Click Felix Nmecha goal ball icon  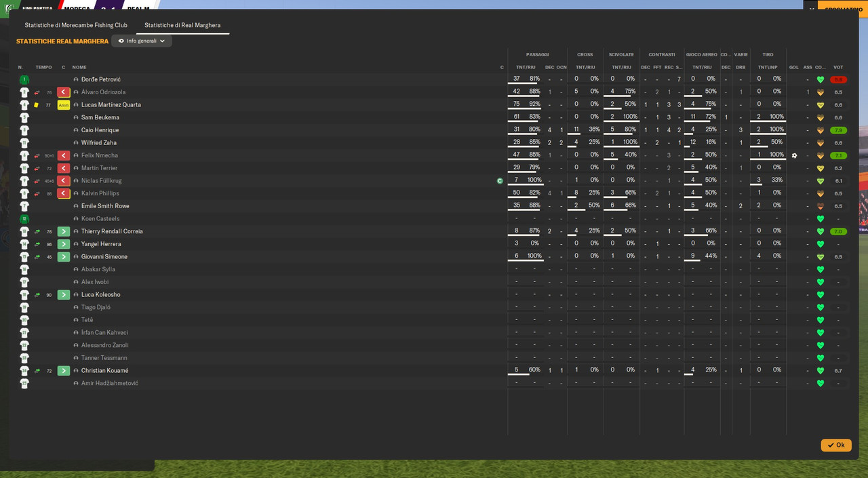[x=794, y=156]
